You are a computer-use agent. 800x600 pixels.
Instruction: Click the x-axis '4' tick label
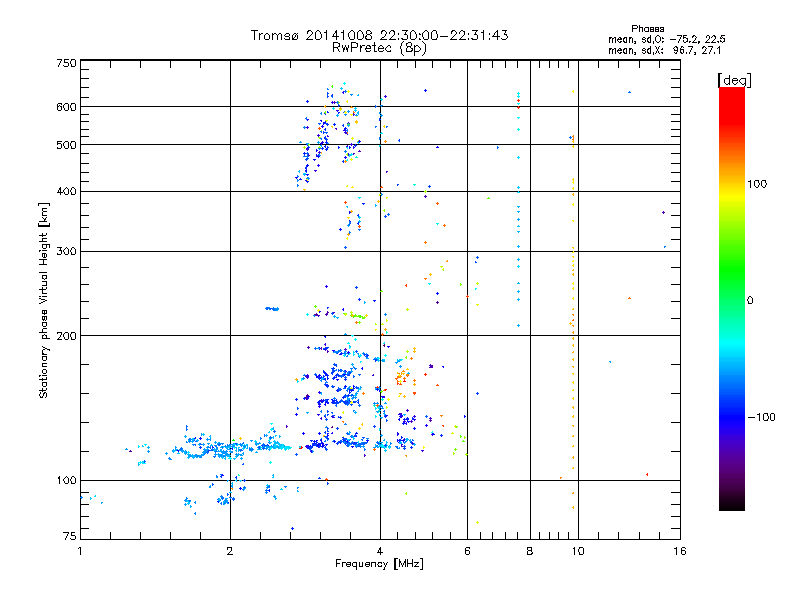(380, 551)
